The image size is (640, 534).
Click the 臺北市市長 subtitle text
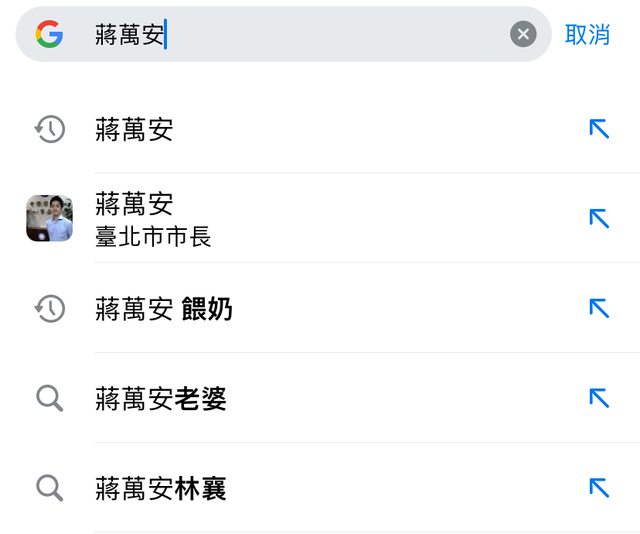tap(153, 237)
